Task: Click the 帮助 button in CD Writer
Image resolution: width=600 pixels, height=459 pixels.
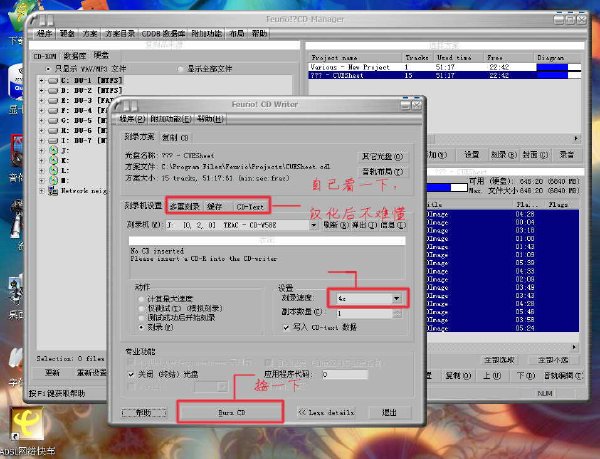Action: click(144, 413)
